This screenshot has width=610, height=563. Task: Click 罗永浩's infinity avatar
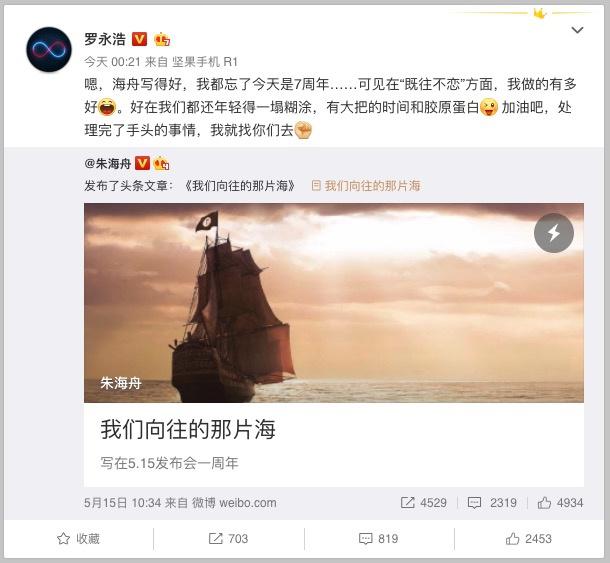tap(49, 49)
